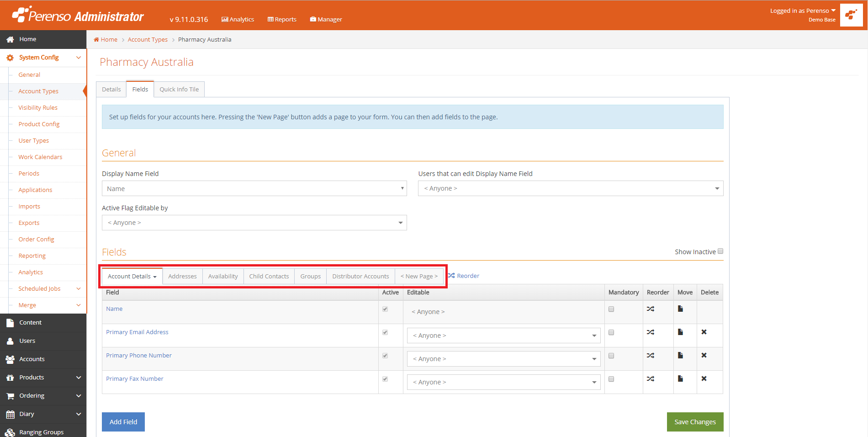The image size is (868, 437).
Task: Open Editable dropdown for Primary Email Address
Action: 503,336
